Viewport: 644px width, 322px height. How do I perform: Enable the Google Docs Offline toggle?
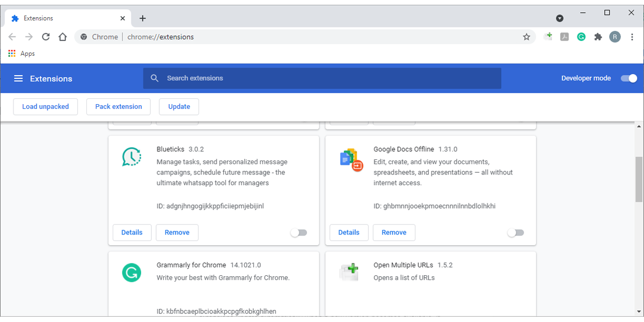point(515,232)
